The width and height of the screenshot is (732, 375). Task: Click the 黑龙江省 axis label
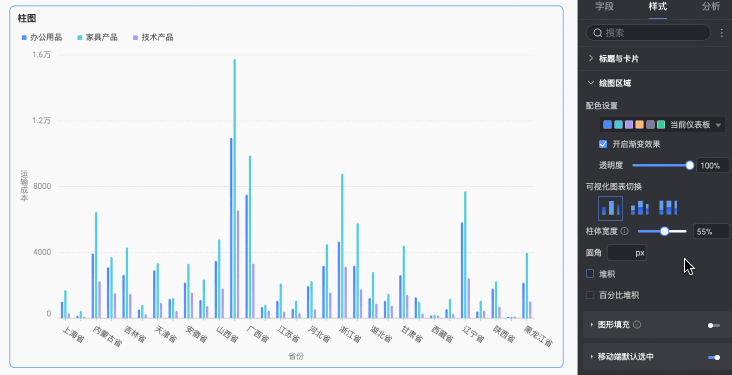pyautogui.click(x=537, y=337)
